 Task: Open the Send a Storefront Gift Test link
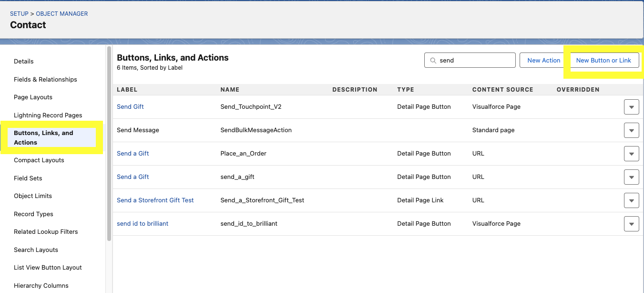(155, 200)
